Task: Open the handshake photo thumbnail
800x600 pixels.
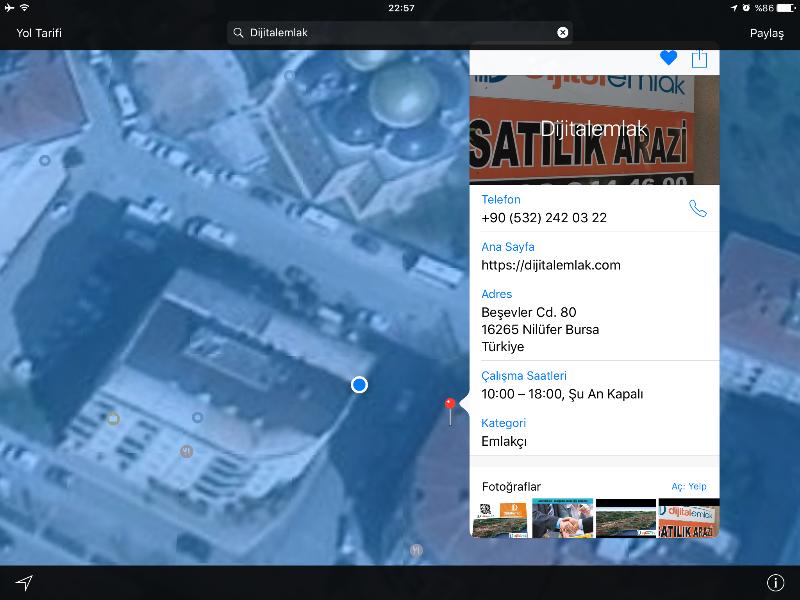Action: pyautogui.click(x=562, y=518)
